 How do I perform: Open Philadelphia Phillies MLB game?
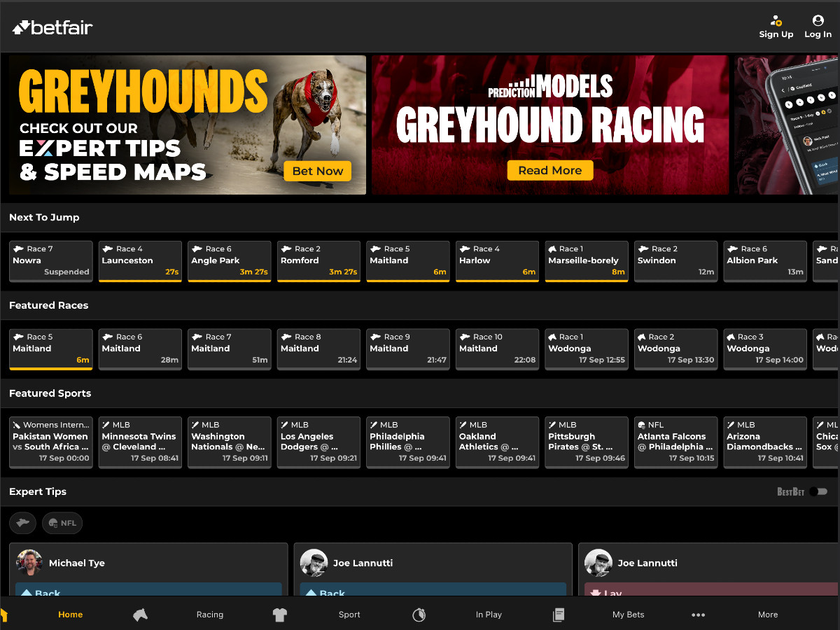click(x=408, y=442)
